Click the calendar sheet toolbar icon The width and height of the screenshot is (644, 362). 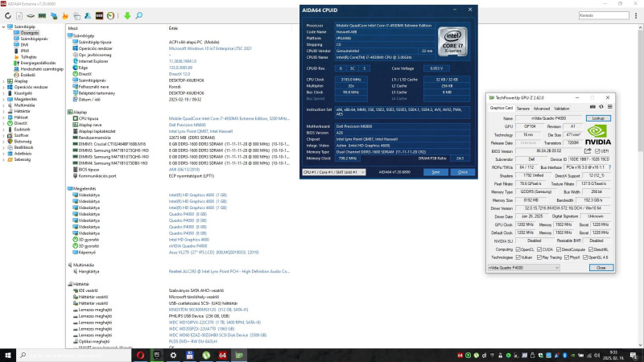[76, 15]
